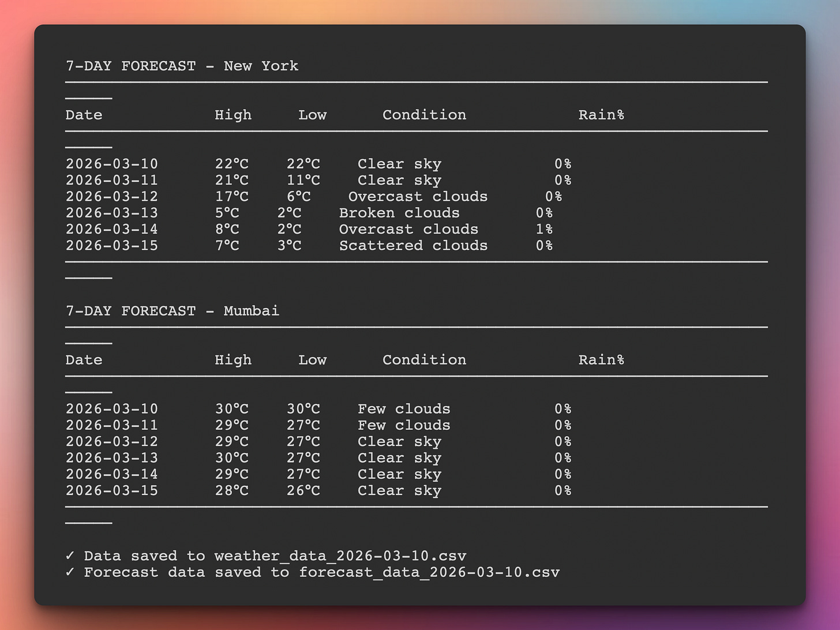Click the Mumbai table "High" header

click(233, 360)
